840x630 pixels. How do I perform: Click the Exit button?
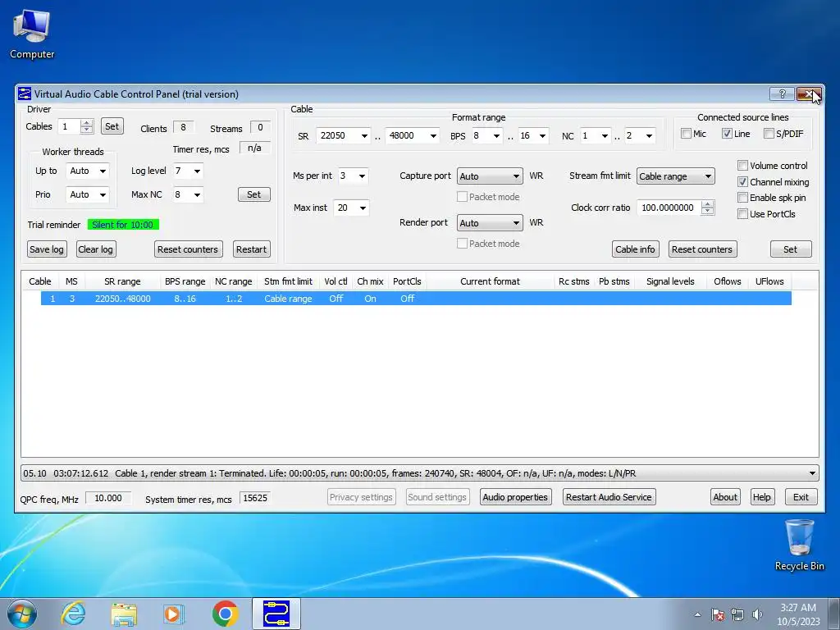coord(801,497)
